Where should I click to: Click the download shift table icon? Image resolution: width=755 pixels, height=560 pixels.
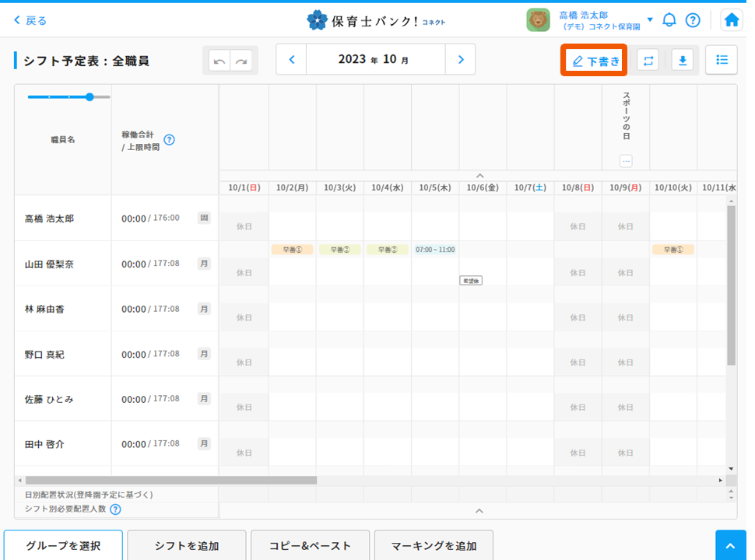tap(682, 60)
